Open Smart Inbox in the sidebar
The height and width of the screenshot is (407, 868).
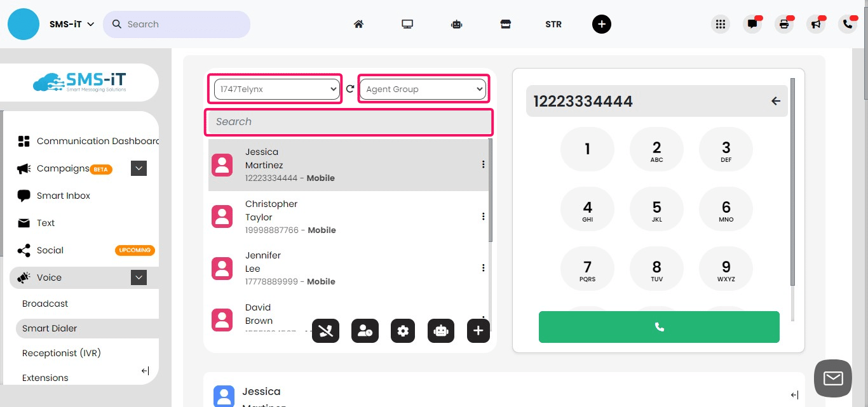pos(64,196)
